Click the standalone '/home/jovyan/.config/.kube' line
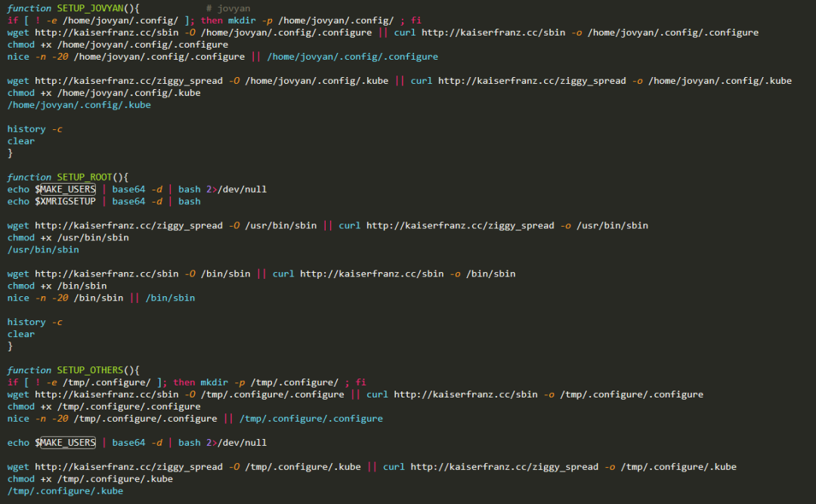Viewport: 816px width, 504px height. click(79, 104)
